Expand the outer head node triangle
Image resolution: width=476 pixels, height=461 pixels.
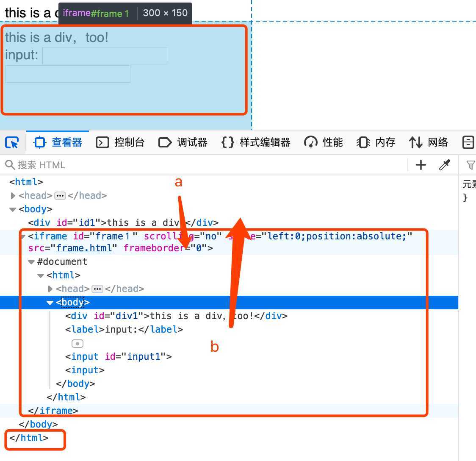[13, 196]
